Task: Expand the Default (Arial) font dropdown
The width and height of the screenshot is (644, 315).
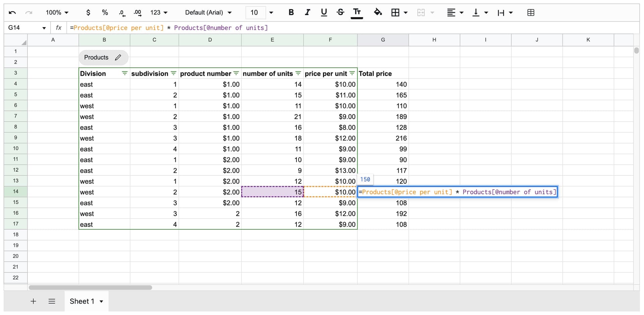Action: pos(208,13)
